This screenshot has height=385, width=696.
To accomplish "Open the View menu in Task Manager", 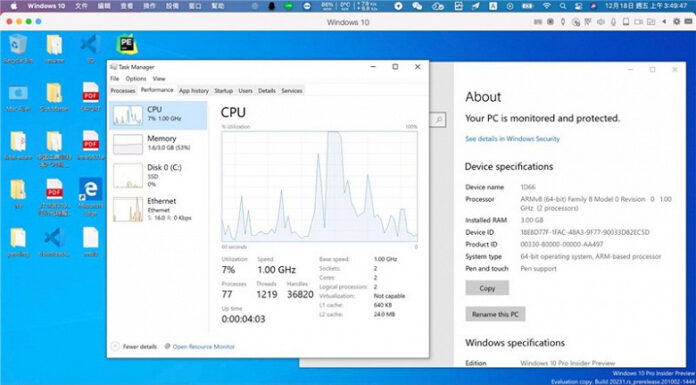I will pyautogui.click(x=159, y=79).
